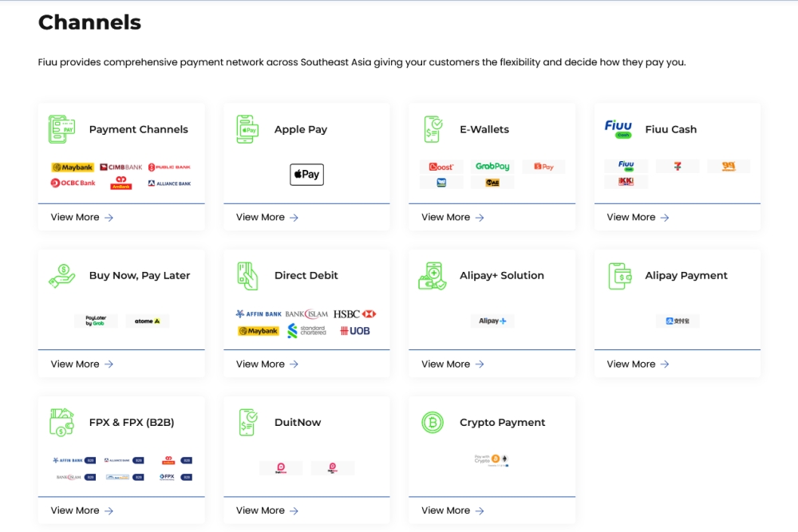Click the Apple Pay phone icon
The height and width of the screenshot is (532, 798).
(247, 129)
